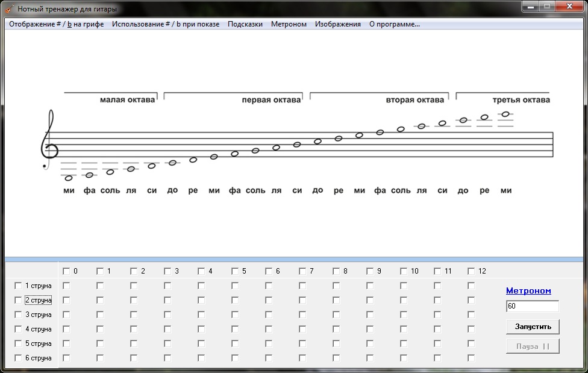Open the Метроном menu in menu bar
This screenshot has width=588, height=373.
tap(289, 24)
